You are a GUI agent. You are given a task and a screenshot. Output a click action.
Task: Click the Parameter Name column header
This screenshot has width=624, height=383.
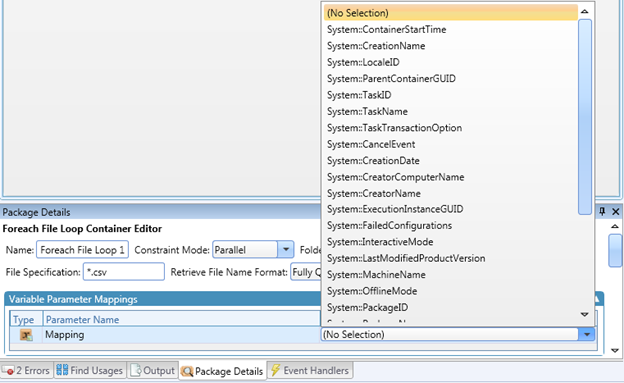(x=181, y=319)
